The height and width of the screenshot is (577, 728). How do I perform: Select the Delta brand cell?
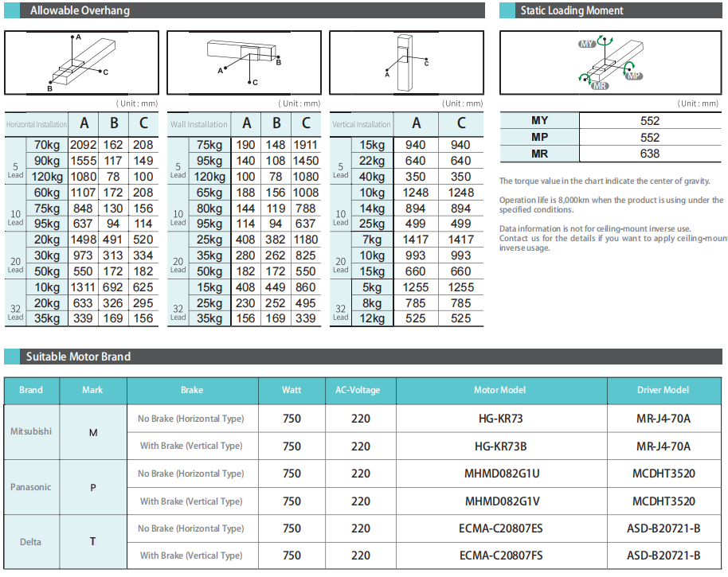31,542
